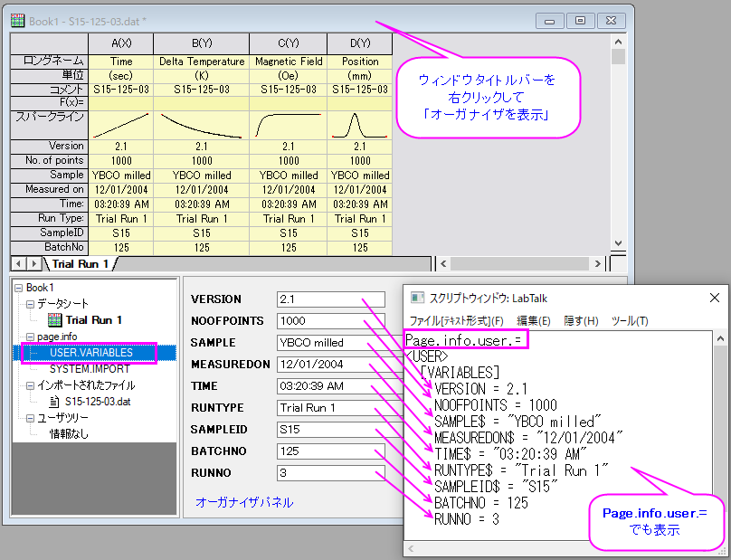Image resolution: width=731 pixels, height=560 pixels.
Task: Open the 隠す(H) menu in Script Window
Action: [581, 321]
